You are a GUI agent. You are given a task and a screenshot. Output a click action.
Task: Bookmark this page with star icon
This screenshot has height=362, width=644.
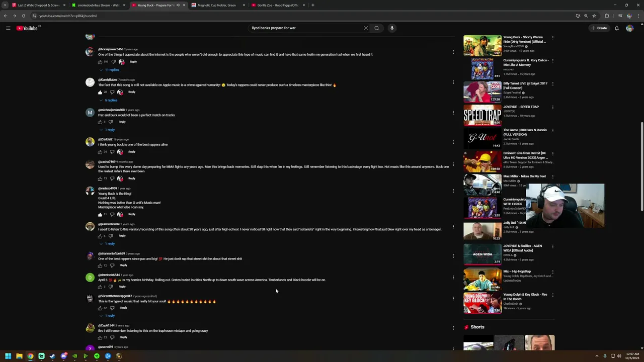click(594, 16)
